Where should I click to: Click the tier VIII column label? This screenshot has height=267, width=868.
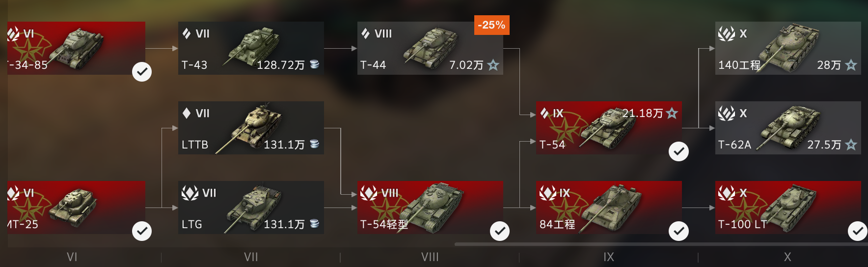[430, 257]
